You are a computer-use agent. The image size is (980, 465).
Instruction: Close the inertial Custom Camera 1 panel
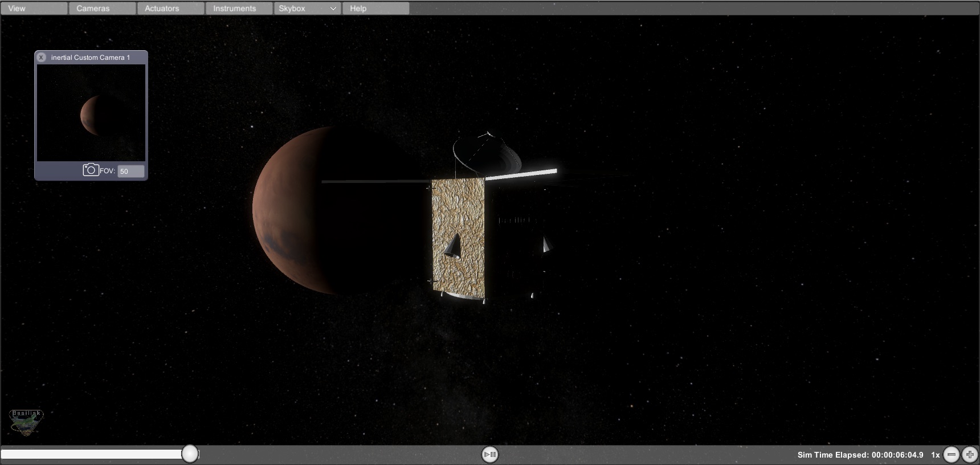pos(41,58)
